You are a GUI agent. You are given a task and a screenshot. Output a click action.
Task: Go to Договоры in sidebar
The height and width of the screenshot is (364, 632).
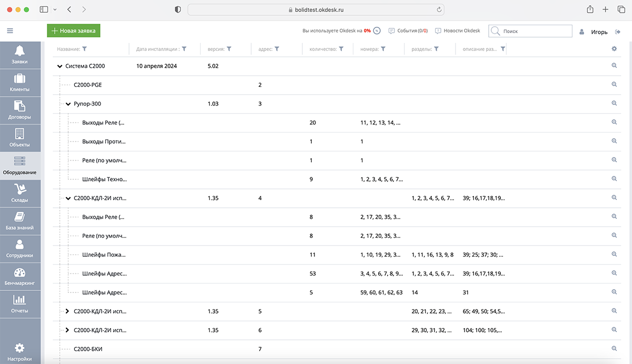19,110
